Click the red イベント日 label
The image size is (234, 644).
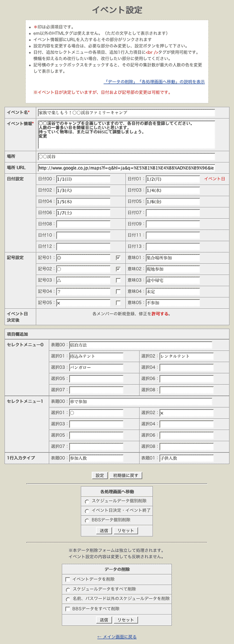coord(214,179)
